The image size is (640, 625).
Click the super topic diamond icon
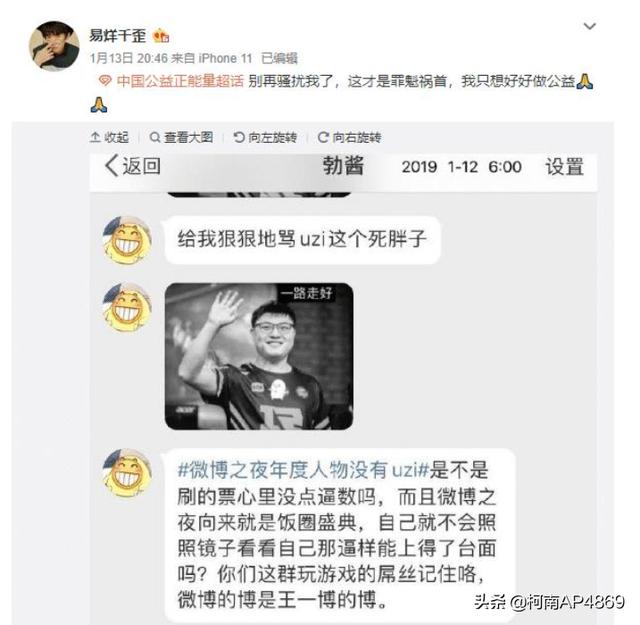[x=105, y=81]
